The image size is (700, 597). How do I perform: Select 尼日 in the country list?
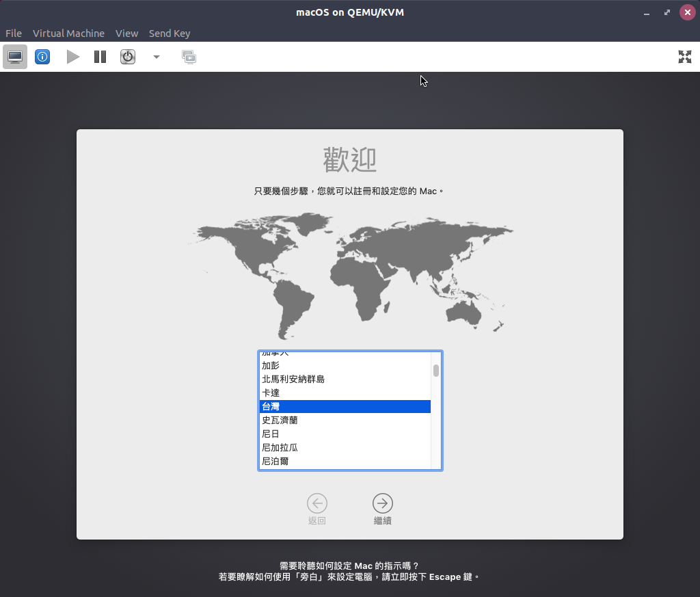coord(345,434)
